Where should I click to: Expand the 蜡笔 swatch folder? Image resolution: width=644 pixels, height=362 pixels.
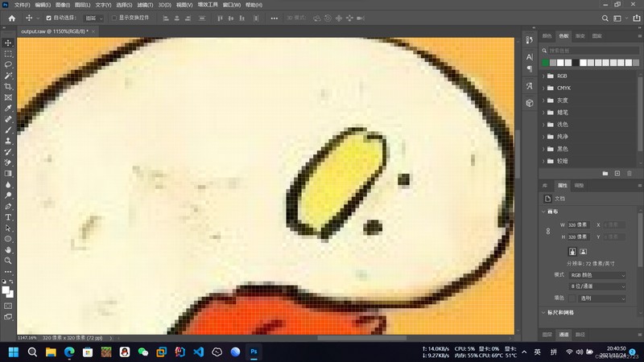(544, 113)
